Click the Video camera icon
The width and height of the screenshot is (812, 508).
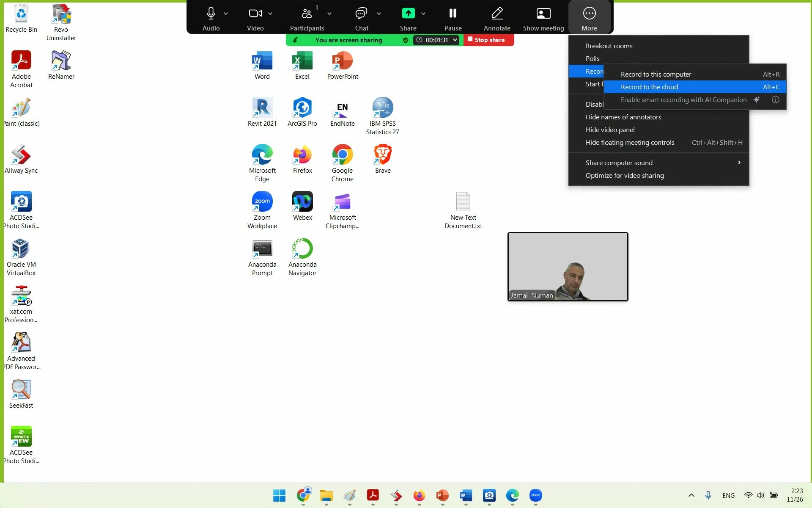(255, 14)
